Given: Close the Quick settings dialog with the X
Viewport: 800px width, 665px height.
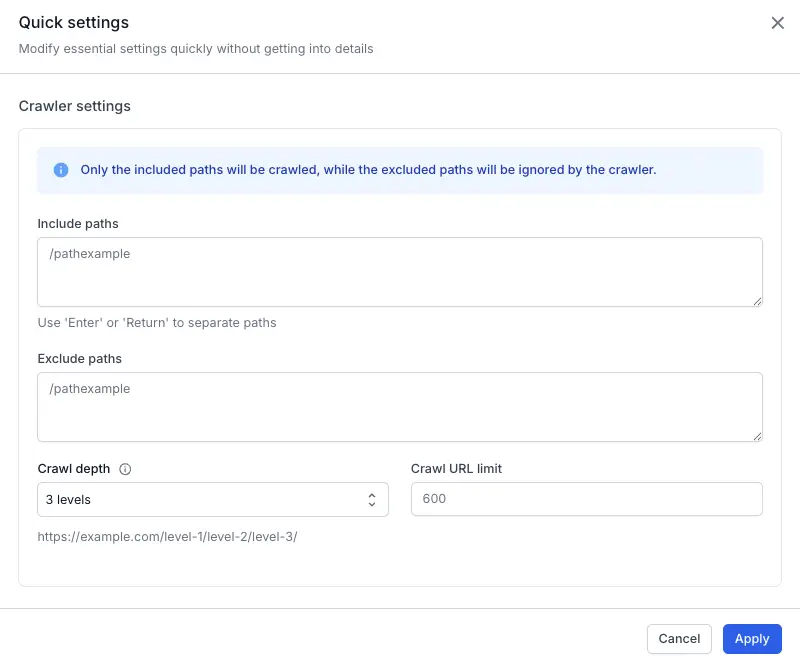Looking at the screenshot, I should point(778,22).
